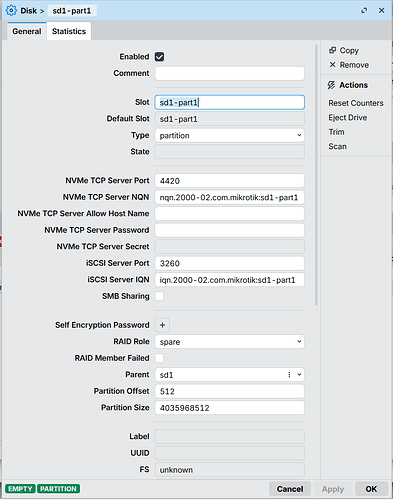Click the Cancel button

coord(290,489)
